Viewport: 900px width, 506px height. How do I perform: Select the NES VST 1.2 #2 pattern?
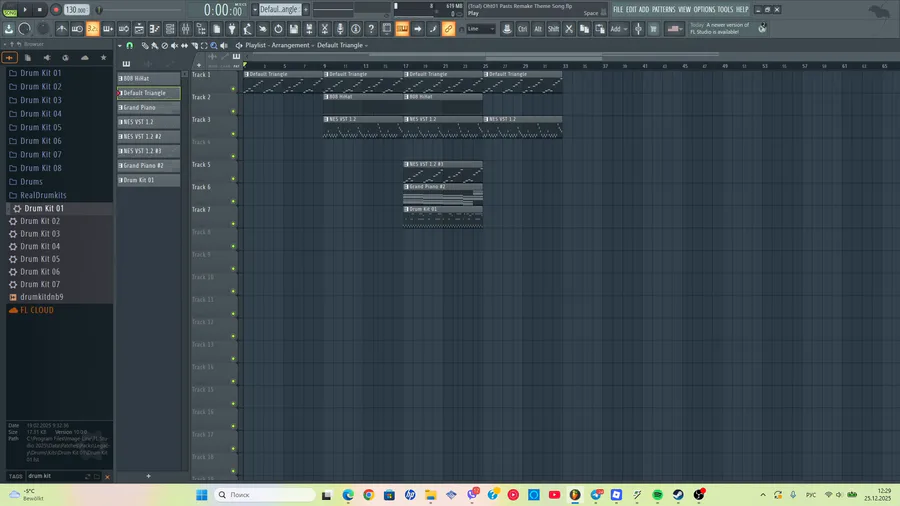point(149,137)
